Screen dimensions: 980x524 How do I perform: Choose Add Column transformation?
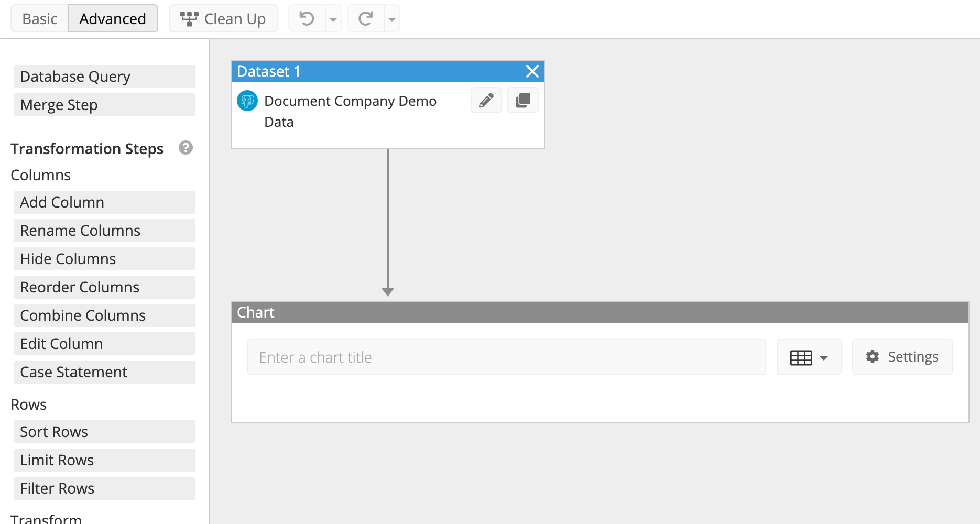coord(104,202)
